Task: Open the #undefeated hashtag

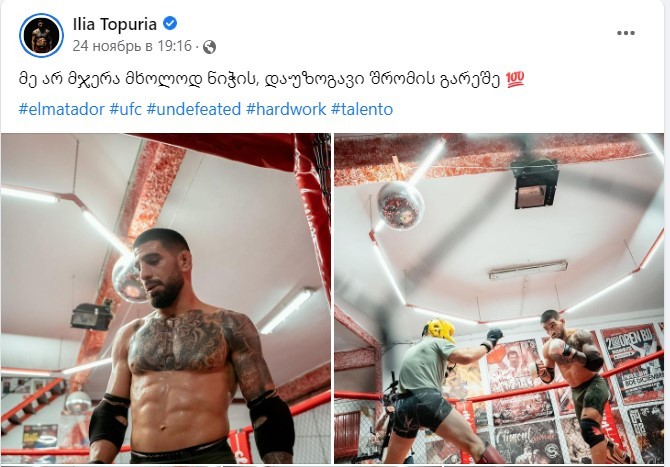Action: [x=194, y=109]
